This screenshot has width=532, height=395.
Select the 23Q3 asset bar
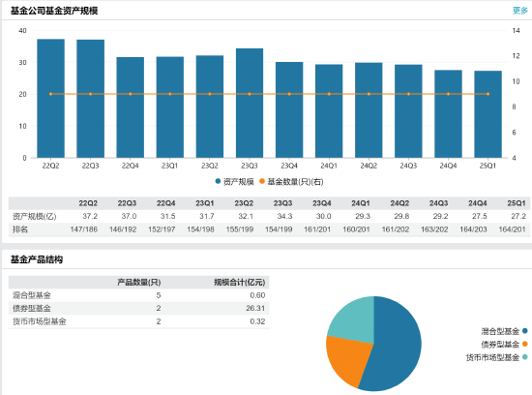click(250, 104)
